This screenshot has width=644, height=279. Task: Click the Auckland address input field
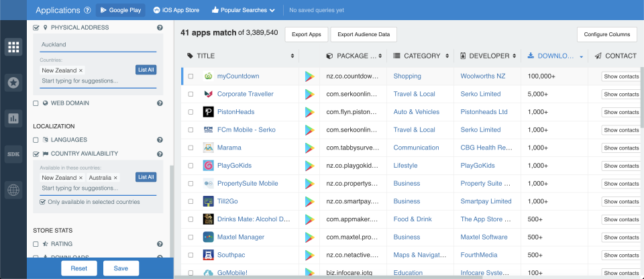click(98, 45)
